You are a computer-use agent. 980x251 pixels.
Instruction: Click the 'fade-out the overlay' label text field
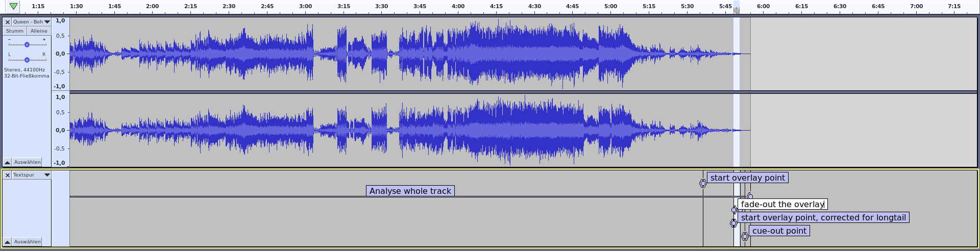782,204
